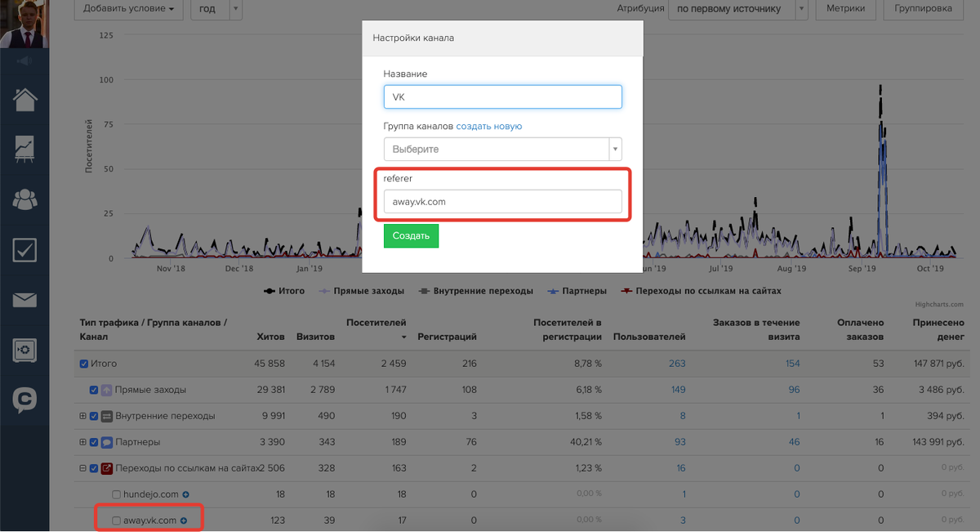The width and height of the screenshot is (980, 532).
Task: Click the green Создать button
Action: pos(411,236)
